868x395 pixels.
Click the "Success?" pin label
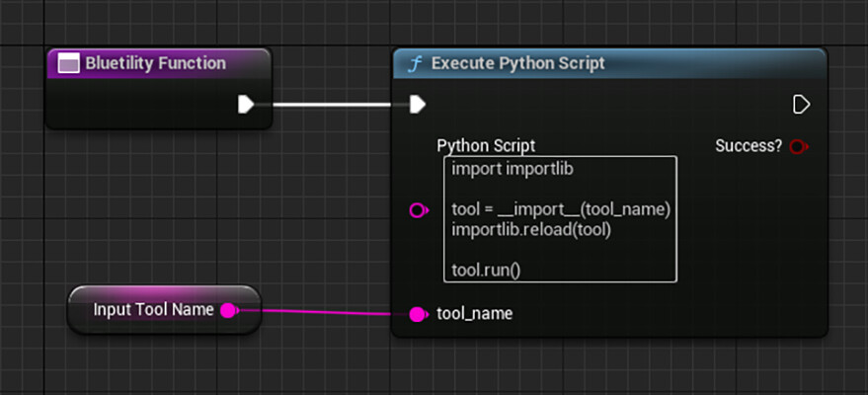tap(749, 146)
